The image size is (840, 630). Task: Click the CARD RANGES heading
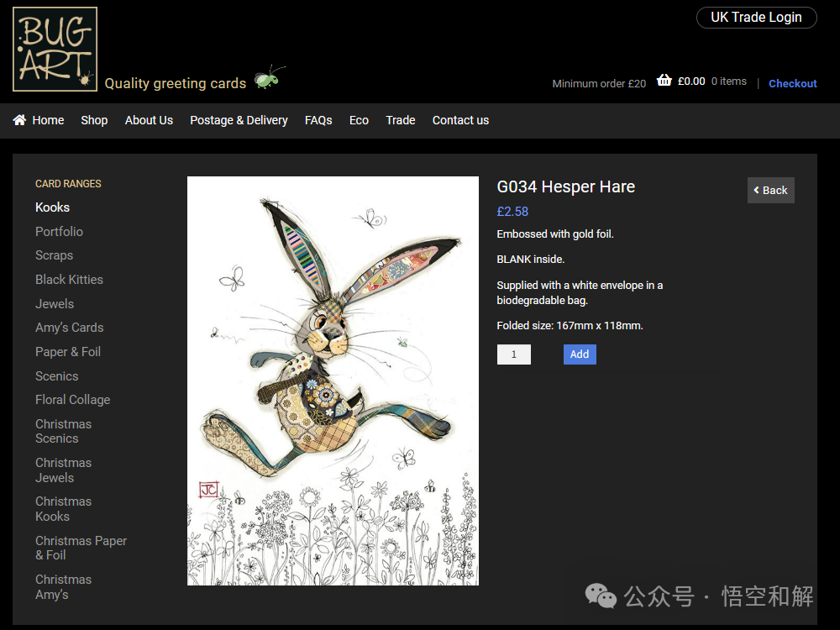[68, 184]
